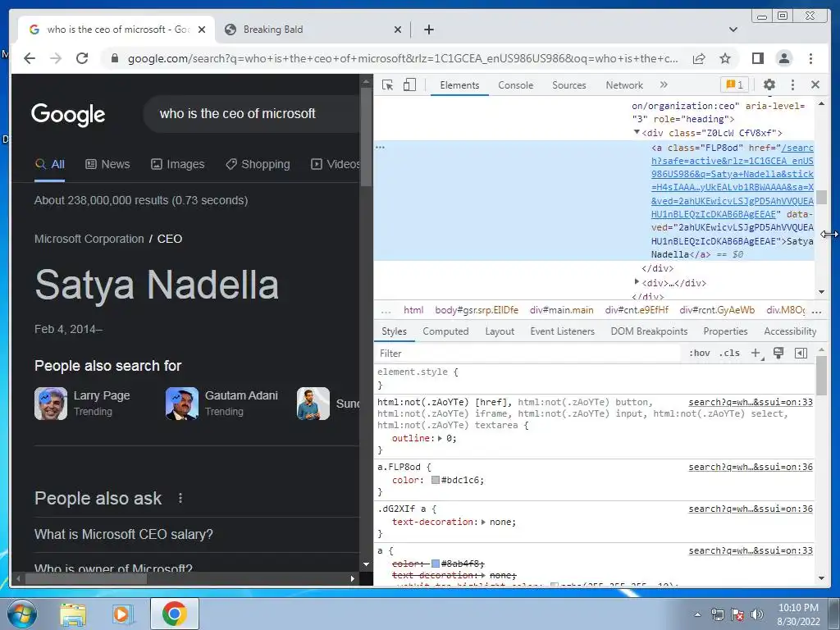840x630 pixels.
Task: Close the Google search tab
Action: tap(202, 30)
